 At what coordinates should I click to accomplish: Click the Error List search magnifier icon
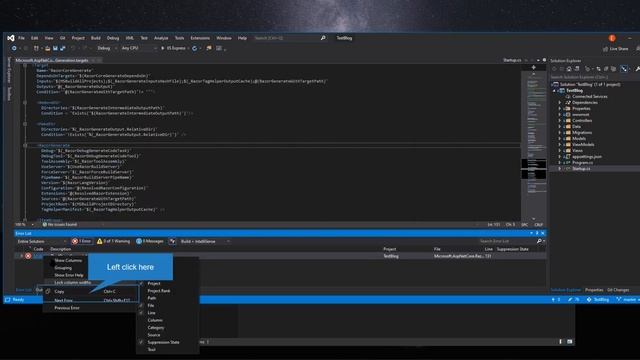pos(539,241)
